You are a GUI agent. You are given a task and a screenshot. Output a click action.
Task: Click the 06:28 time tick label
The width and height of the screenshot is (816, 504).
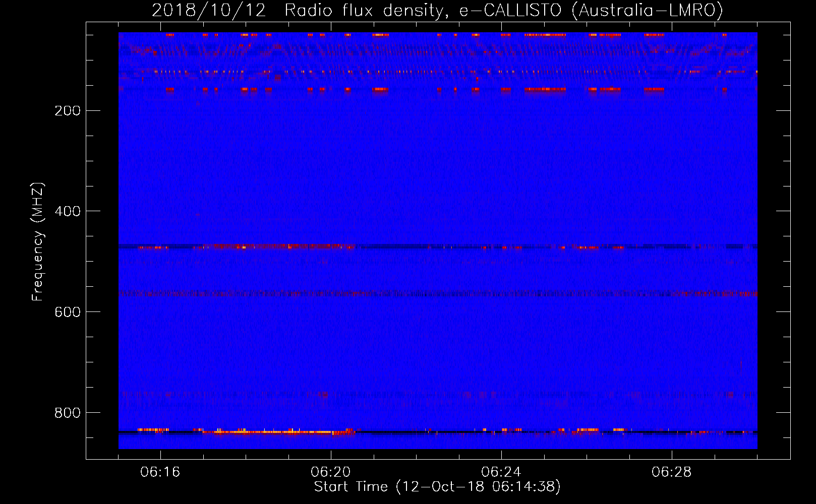(672, 472)
